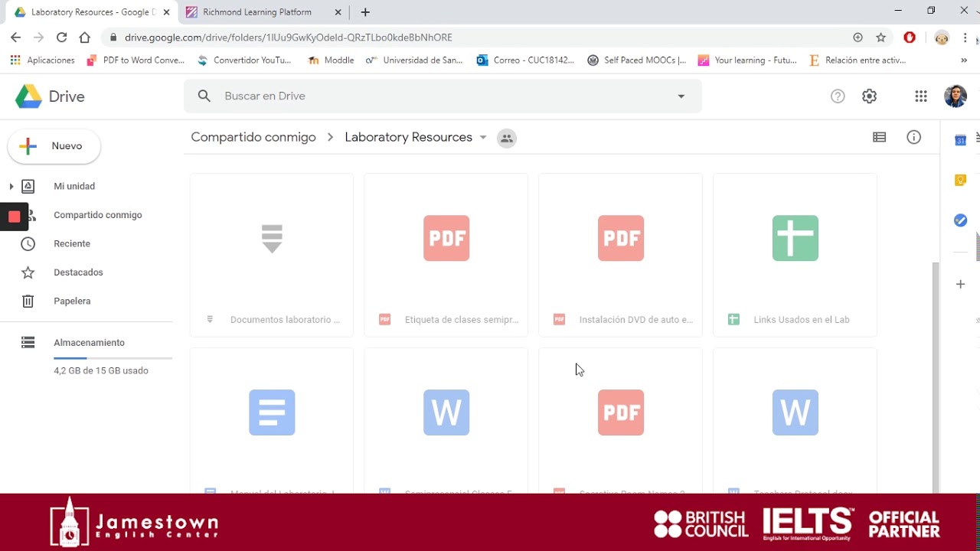Click the add-ons plus in side panel

tap(960, 285)
